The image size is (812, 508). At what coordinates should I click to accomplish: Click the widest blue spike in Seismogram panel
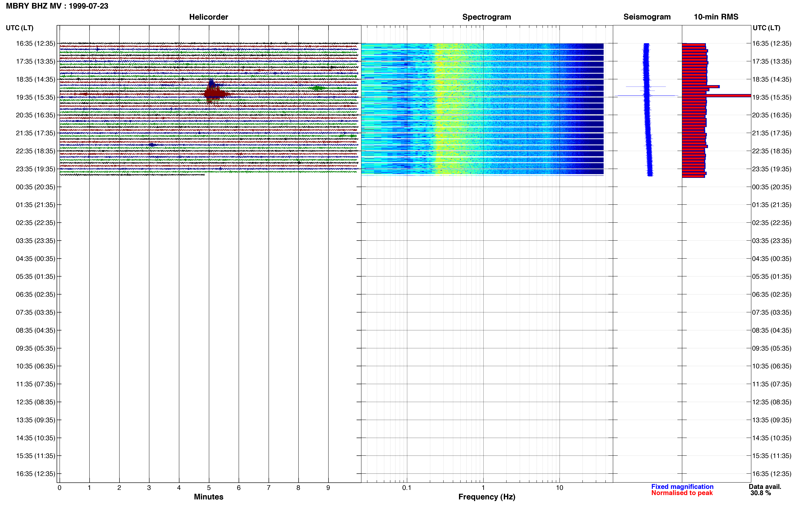[646, 96]
